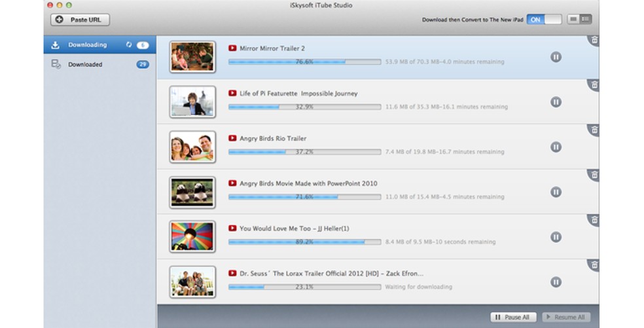Click the green zoom window button
Viewport: 644px width, 328px height.
[x=69, y=5]
